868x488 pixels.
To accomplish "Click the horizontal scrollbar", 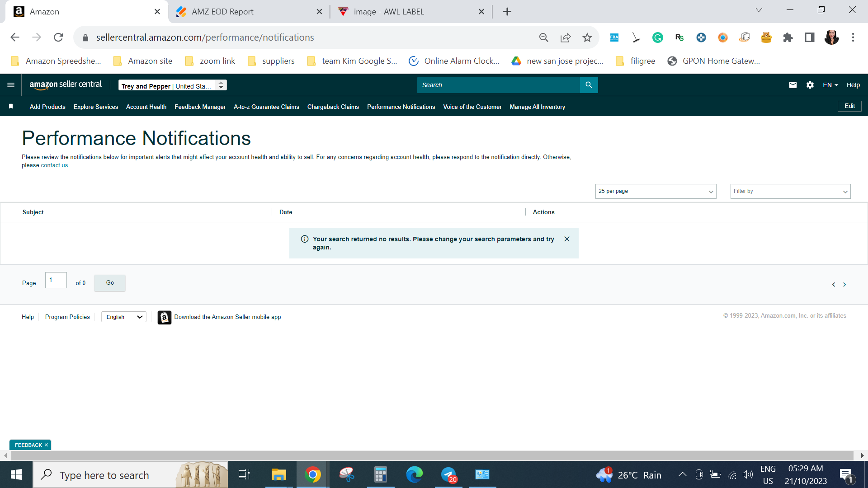I will [432, 455].
